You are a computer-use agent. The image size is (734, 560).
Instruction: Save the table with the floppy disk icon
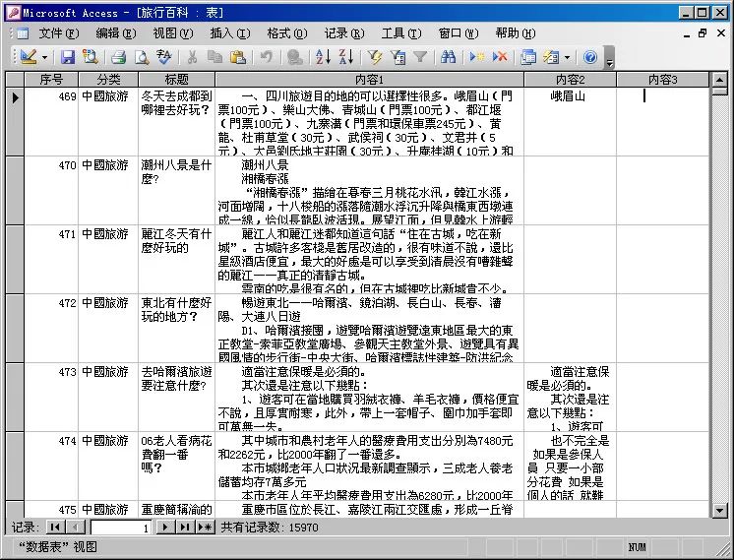pos(68,57)
